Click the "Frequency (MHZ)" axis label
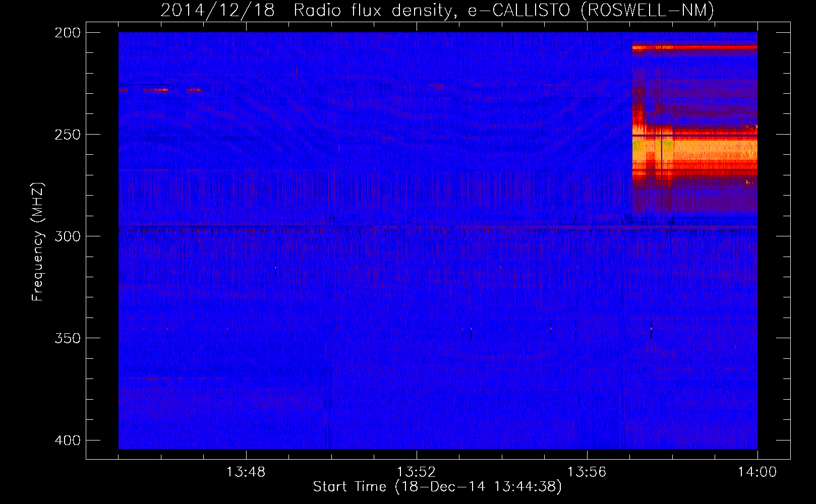 coord(38,242)
